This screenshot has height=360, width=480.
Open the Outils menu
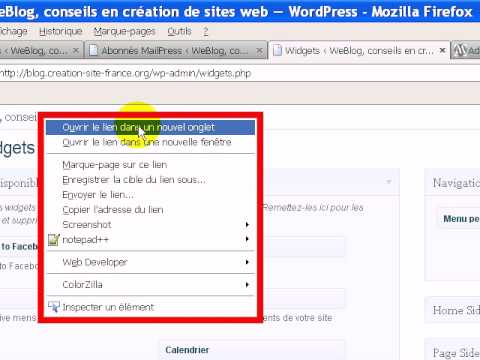coord(179,31)
